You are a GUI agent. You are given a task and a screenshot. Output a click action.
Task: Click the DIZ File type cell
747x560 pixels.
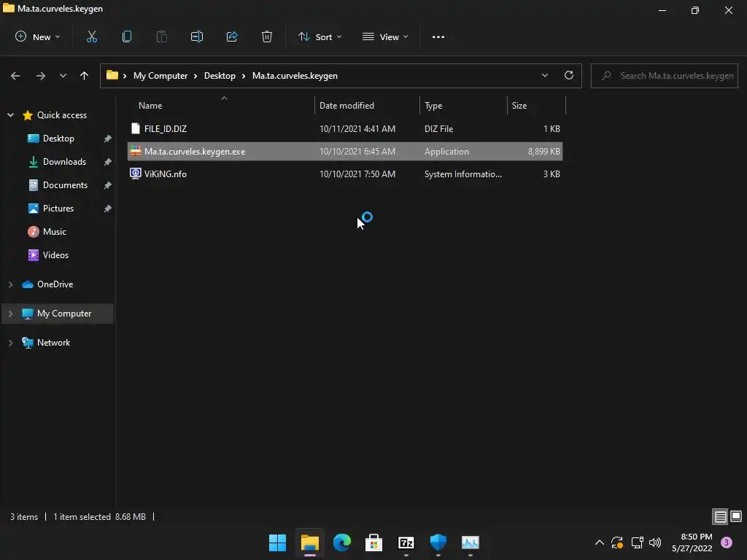point(438,128)
